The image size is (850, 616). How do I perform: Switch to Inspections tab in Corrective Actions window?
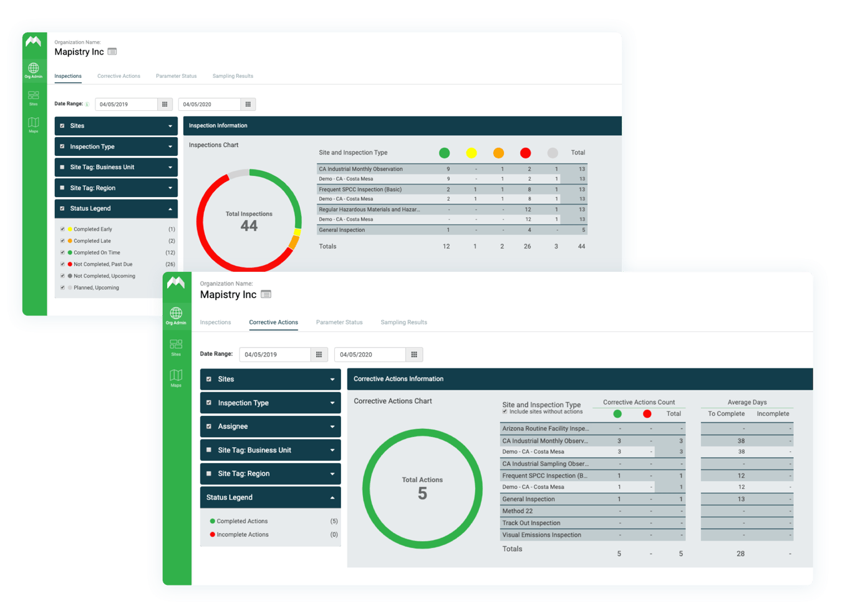(x=215, y=322)
